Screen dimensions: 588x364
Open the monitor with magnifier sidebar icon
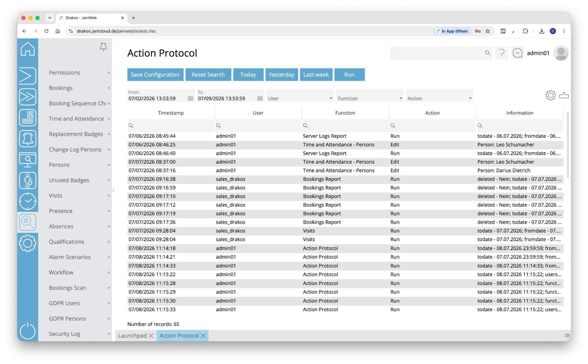28,160
